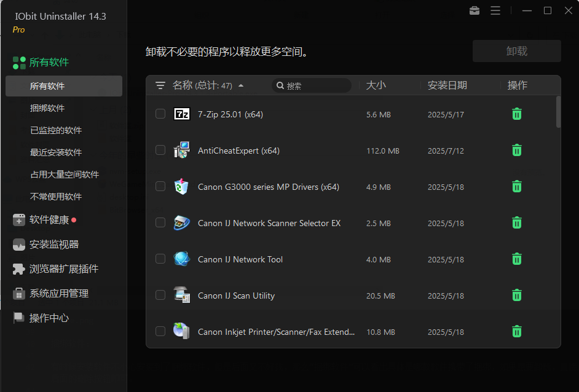
Task: Tick the checkbox for 7-Zip 25.01
Action: point(160,114)
